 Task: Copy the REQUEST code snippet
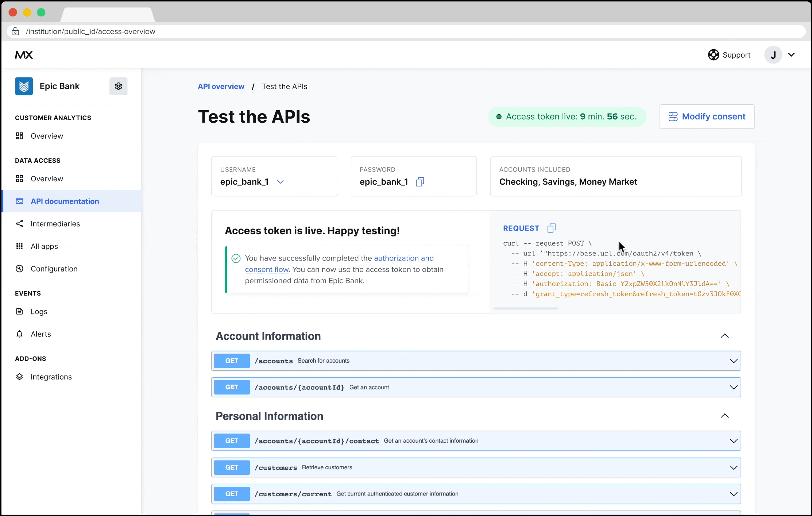point(551,228)
